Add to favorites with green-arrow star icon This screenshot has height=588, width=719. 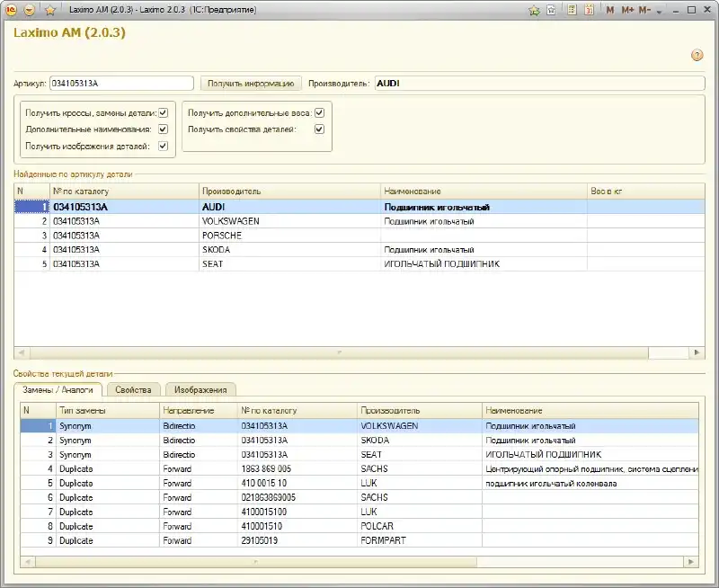pyautogui.click(x=534, y=10)
